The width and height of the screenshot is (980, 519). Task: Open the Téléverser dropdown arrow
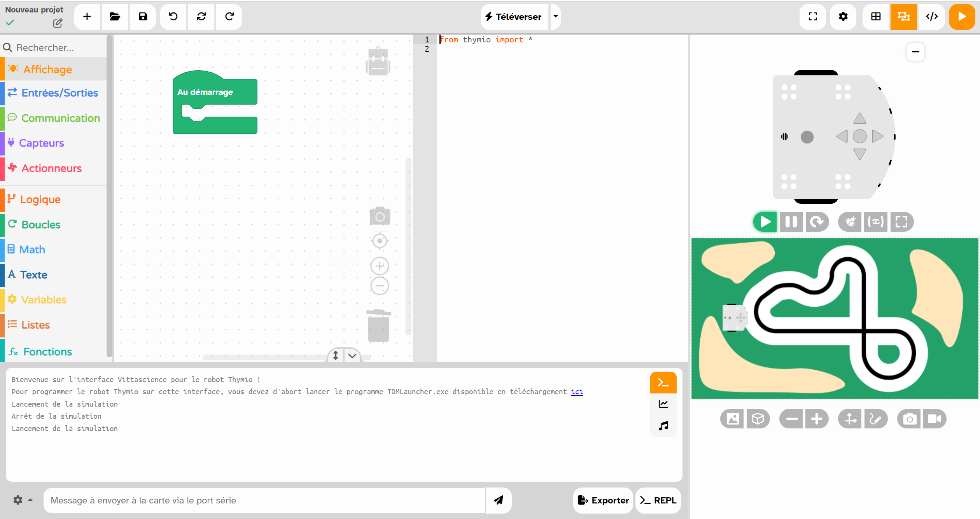[x=556, y=16]
